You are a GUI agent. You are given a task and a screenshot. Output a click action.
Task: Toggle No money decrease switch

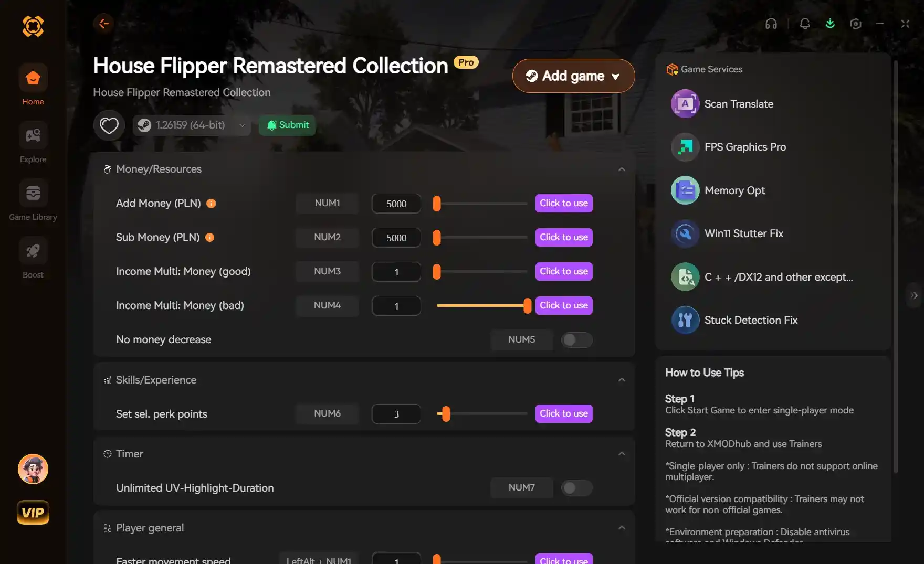(576, 340)
